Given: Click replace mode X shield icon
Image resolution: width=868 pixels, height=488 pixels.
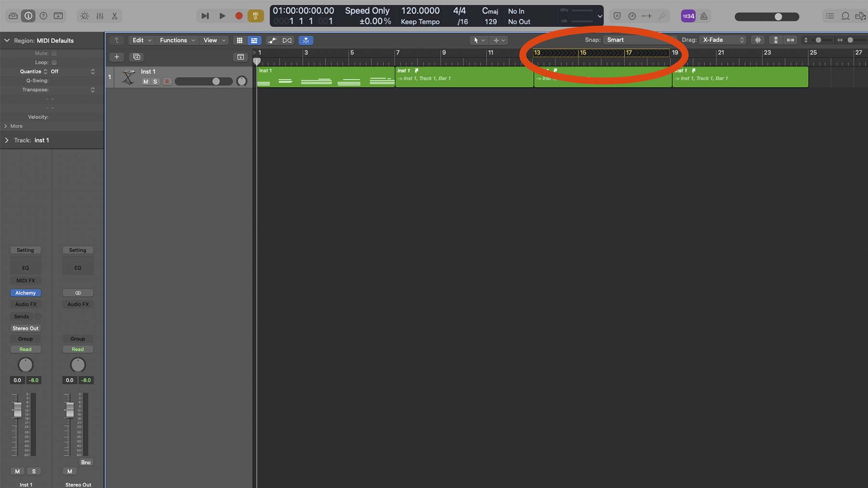Looking at the screenshot, I should (617, 16).
